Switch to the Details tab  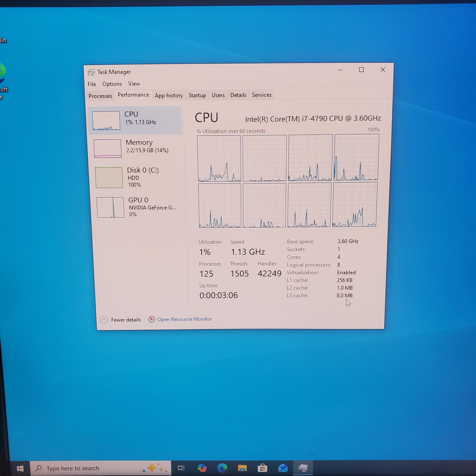[238, 95]
